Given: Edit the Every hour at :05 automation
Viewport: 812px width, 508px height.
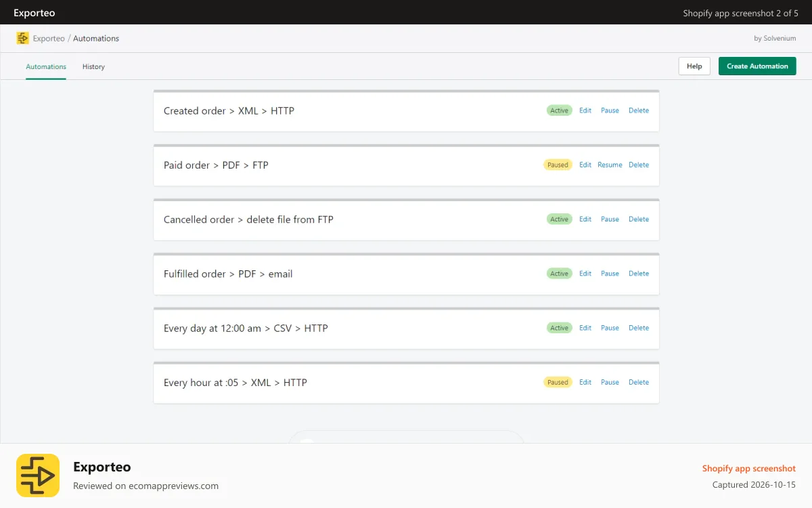Looking at the screenshot, I should click(x=585, y=382).
